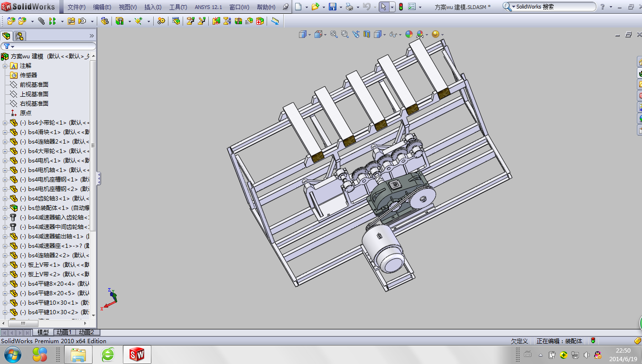
Task: Switch to the ConfigurationManager panel tab
Action: 19,36
